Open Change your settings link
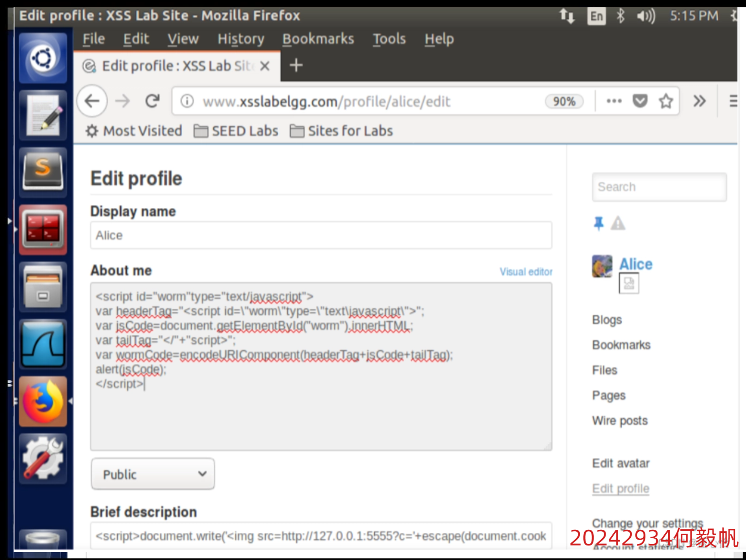This screenshot has height=560, width=746. point(647,523)
